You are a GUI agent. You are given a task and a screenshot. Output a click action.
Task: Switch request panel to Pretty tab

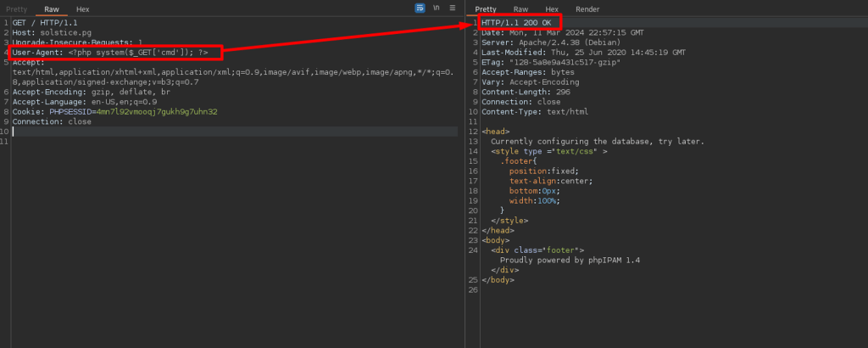pos(17,8)
